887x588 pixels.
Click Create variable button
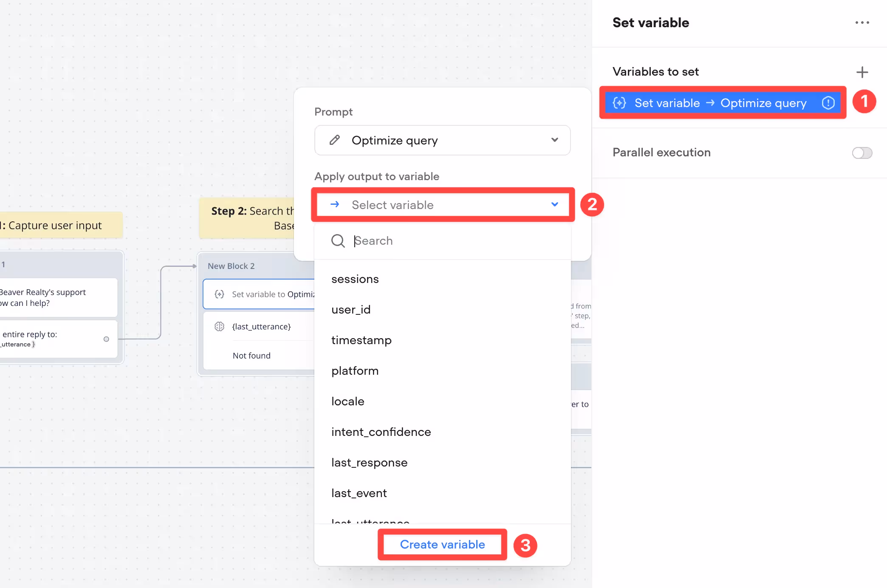pyautogui.click(x=442, y=544)
